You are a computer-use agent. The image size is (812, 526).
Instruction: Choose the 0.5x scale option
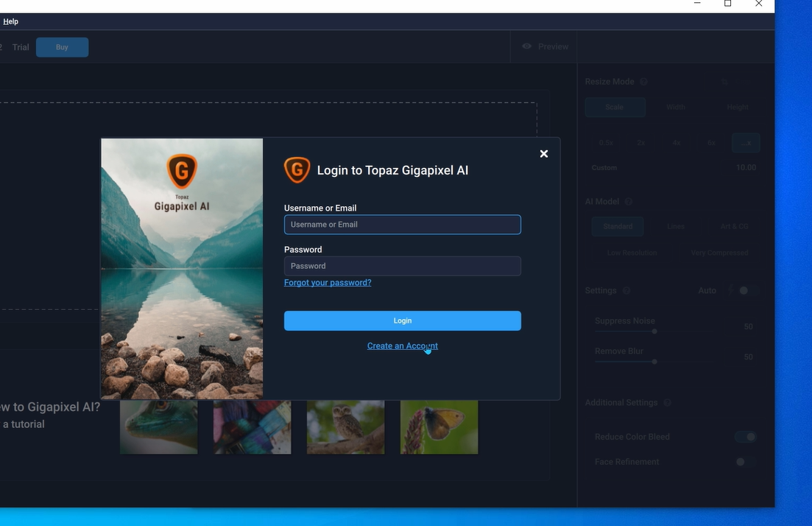pyautogui.click(x=606, y=142)
